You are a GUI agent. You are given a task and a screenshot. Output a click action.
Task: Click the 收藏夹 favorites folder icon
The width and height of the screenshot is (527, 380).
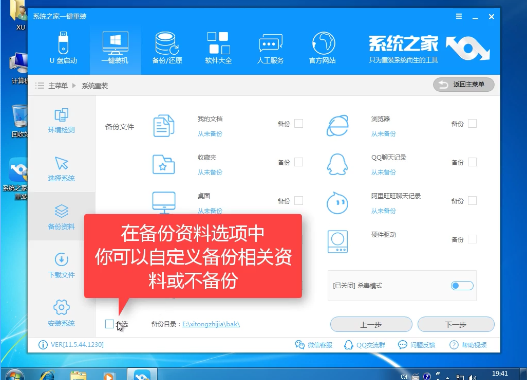[x=164, y=164]
